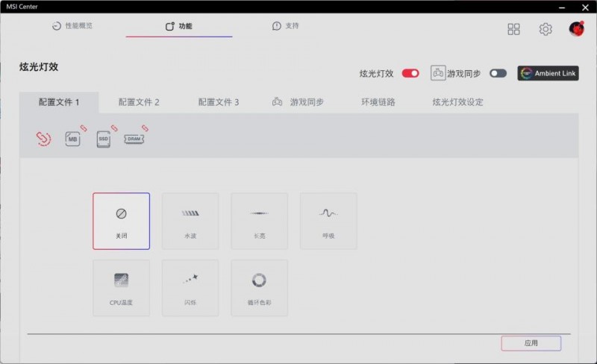Select the 循环色彩 color cycle effect
The image size is (597, 364).
[x=259, y=287]
